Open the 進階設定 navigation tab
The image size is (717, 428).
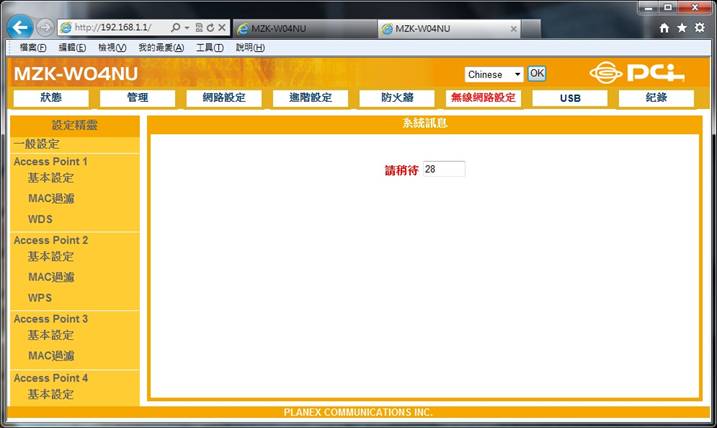(x=310, y=98)
